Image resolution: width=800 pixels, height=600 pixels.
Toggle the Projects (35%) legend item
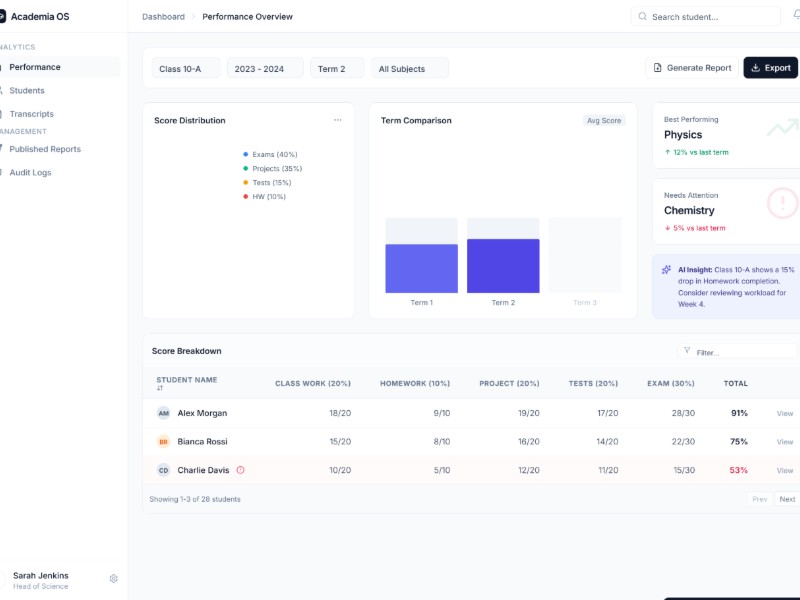coord(272,169)
